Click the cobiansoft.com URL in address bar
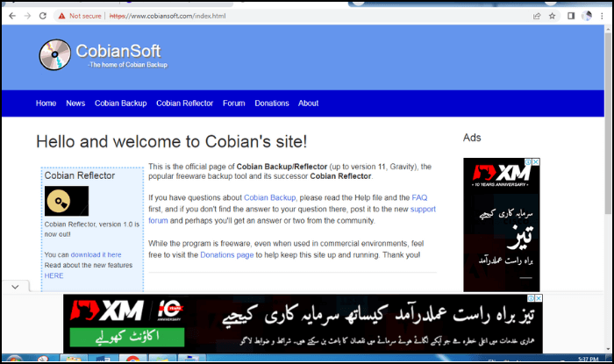The height and width of the screenshot is (364, 614). click(x=168, y=16)
